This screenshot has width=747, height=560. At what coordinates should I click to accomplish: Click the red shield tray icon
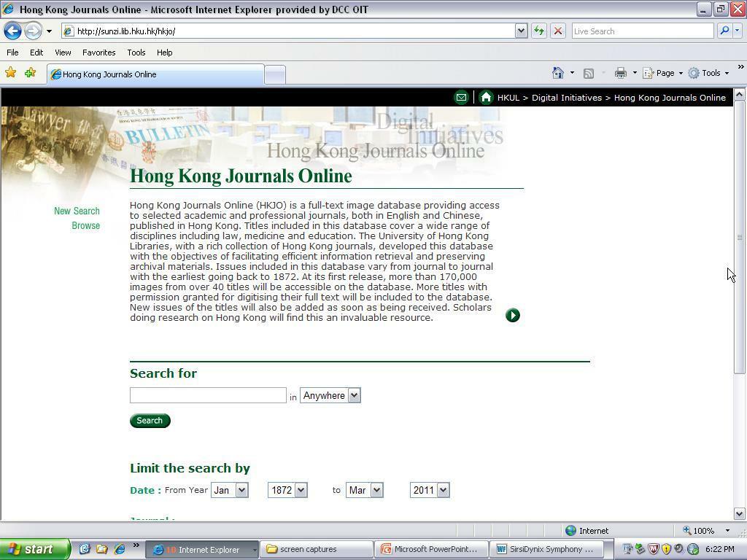tap(653, 550)
